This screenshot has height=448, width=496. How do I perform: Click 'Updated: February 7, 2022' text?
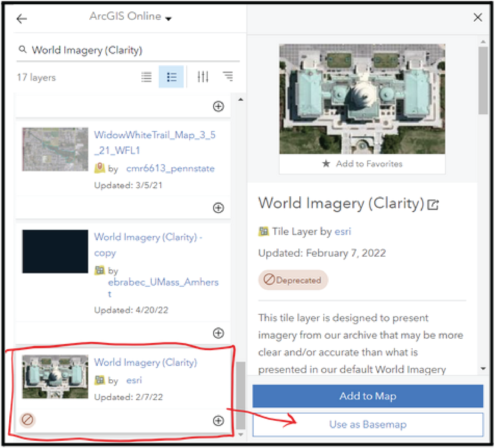tap(322, 253)
